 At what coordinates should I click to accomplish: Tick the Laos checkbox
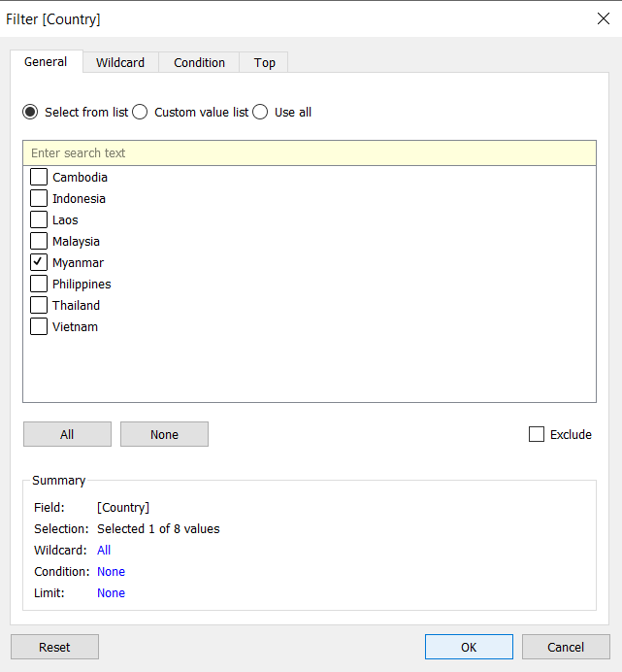click(39, 219)
